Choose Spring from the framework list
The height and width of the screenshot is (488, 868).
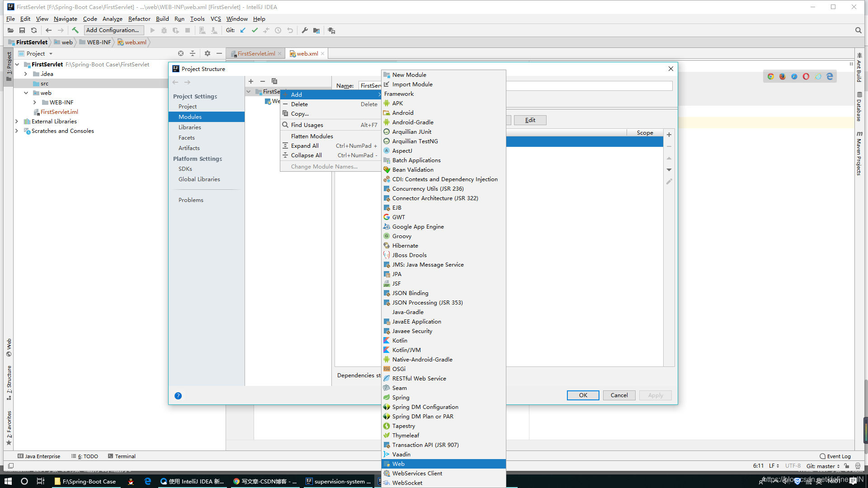click(x=443, y=398)
